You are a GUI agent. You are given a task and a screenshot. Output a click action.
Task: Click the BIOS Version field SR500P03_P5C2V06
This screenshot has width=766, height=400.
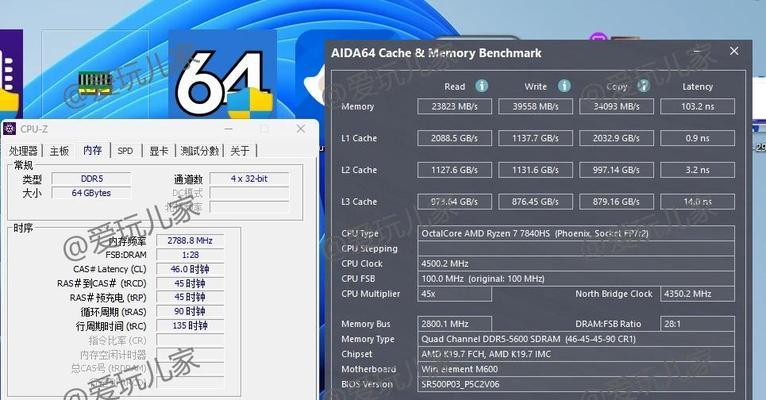coord(576,384)
